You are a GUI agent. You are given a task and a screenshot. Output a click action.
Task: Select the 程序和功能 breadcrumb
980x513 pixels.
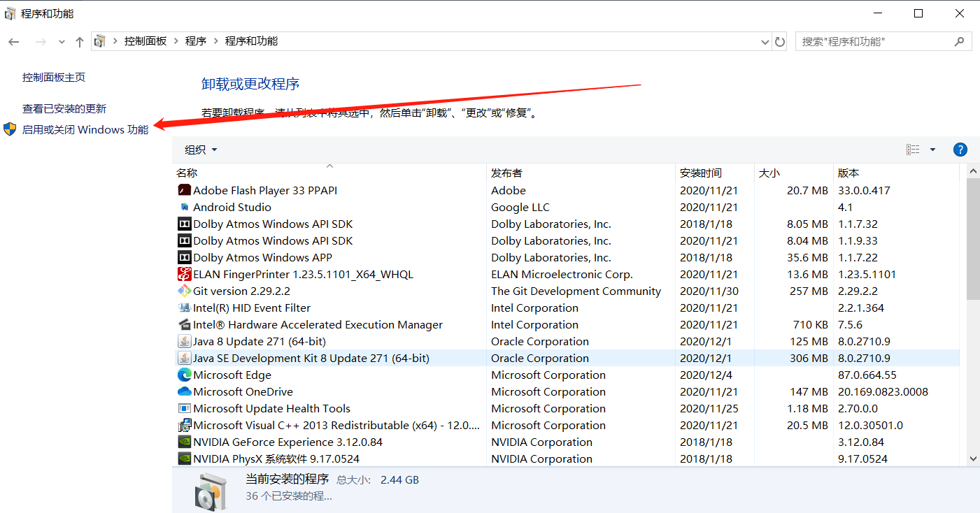tap(251, 41)
